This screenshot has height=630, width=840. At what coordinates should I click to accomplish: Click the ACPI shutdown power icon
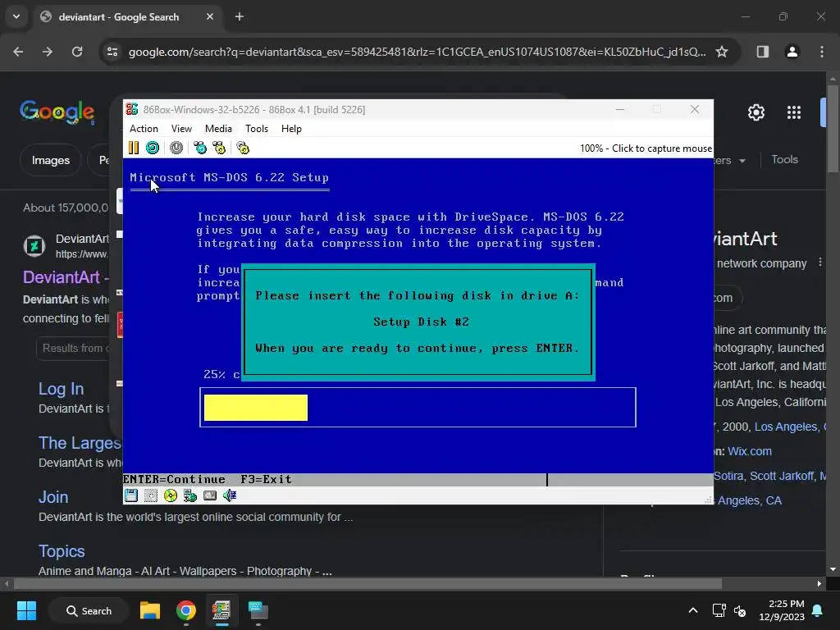176,148
